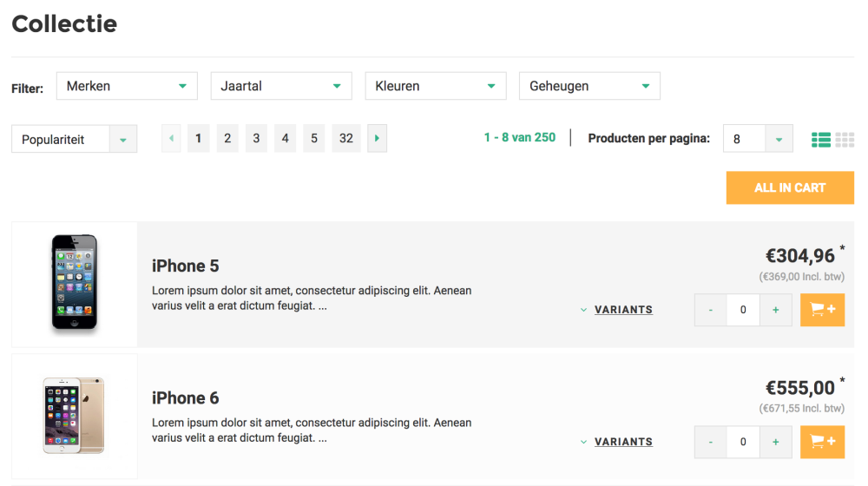The height and width of the screenshot is (486, 868).
Task: Go to page 3
Action: point(256,138)
